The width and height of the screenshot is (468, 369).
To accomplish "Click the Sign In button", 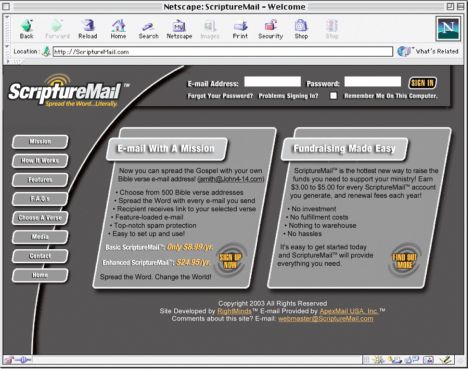I will [x=422, y=83].
